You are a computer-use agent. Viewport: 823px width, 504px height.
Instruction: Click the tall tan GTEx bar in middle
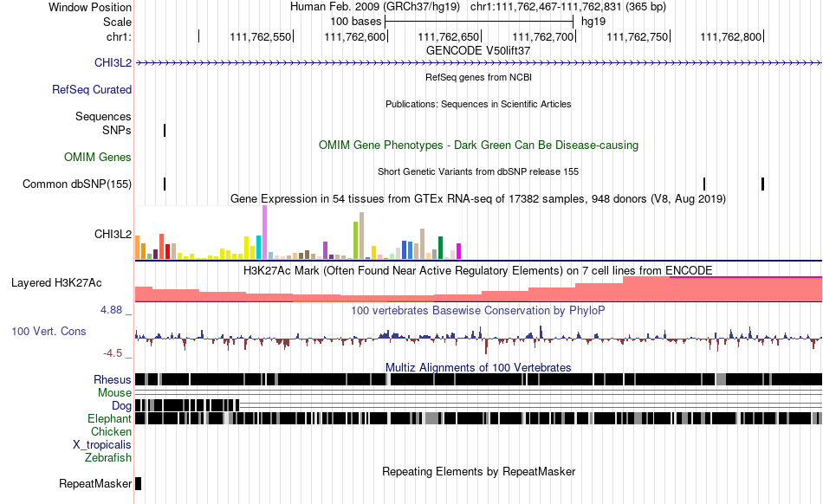click(361, 236)
